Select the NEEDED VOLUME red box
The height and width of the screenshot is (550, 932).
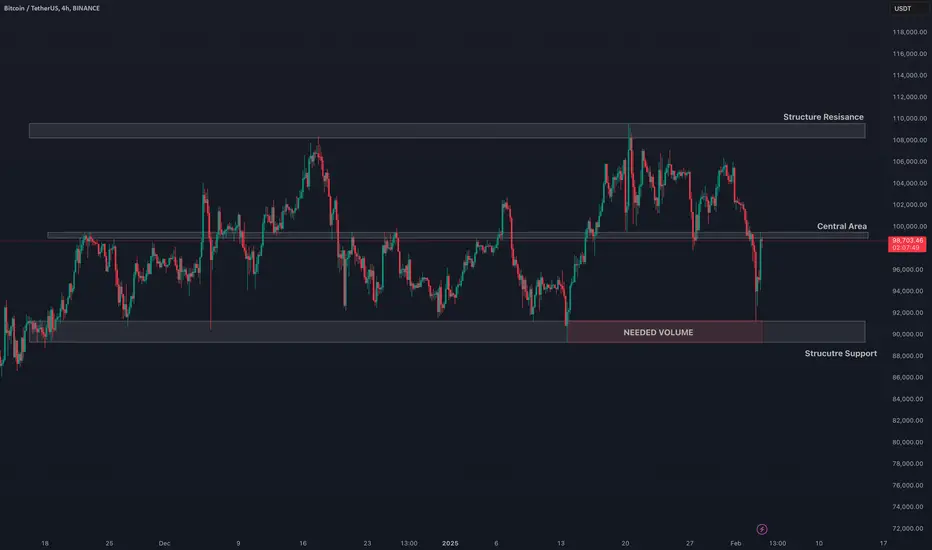665,332
